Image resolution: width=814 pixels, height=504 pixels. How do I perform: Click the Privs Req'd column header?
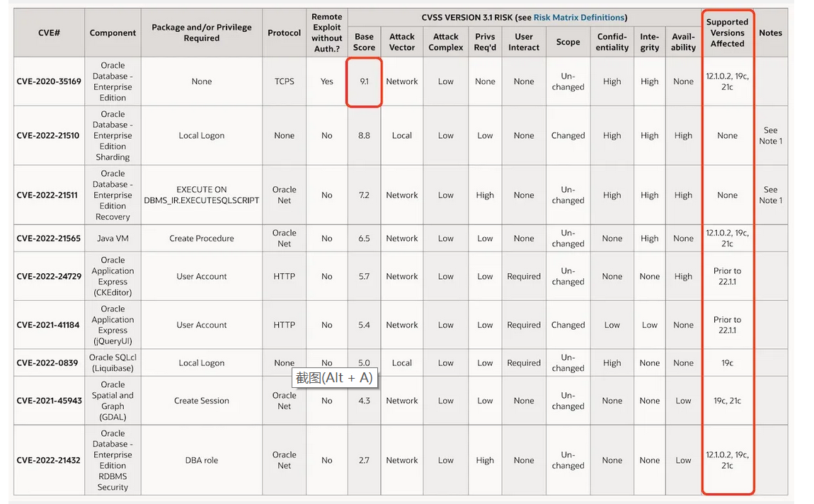tap(485, 42)
